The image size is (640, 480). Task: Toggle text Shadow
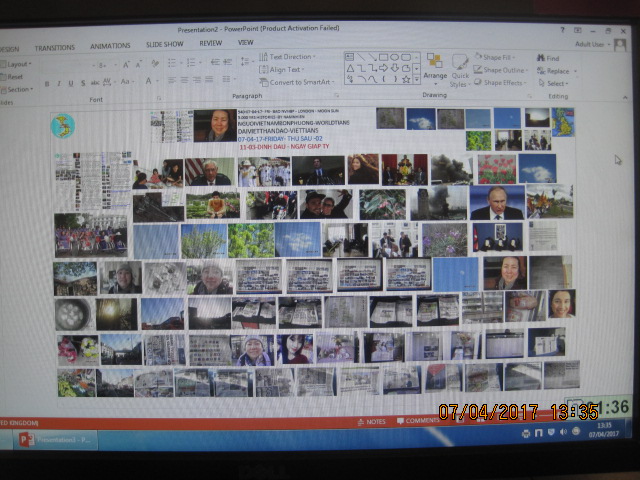coord(83,83)
